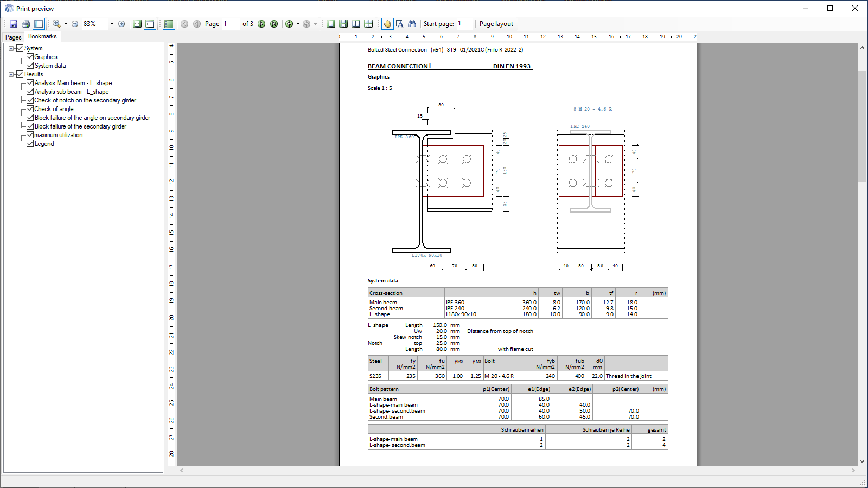The width and height of the screenshot is (868, 488).
Task: Click the vertical scrollbar thumb
Action: pos(862,126)
